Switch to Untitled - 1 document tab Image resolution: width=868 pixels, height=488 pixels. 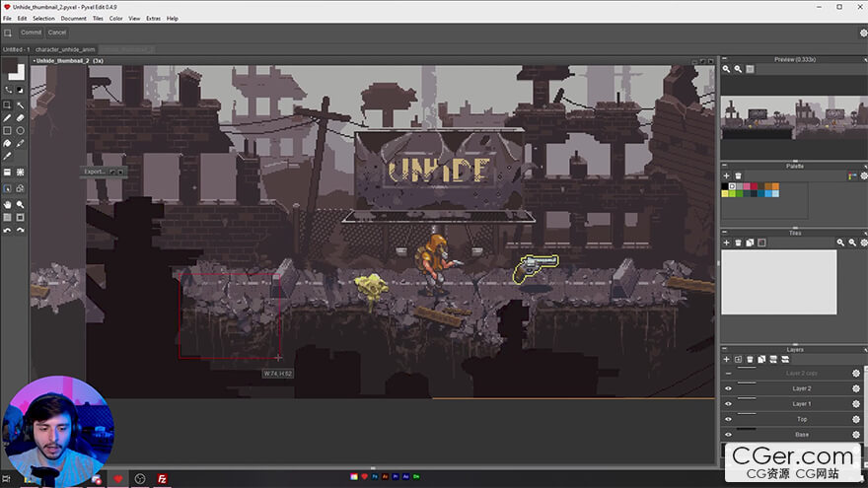click(16, 49)
